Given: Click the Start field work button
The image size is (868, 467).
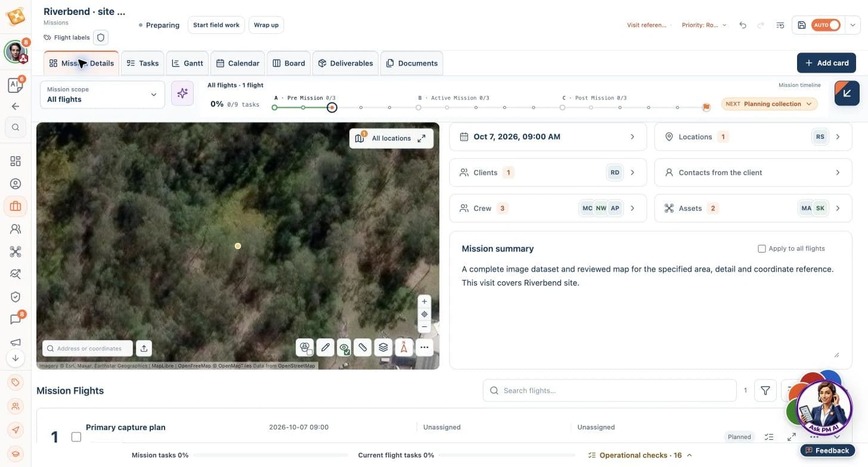Looking at the screenshot, I should (x=216, y=25).
